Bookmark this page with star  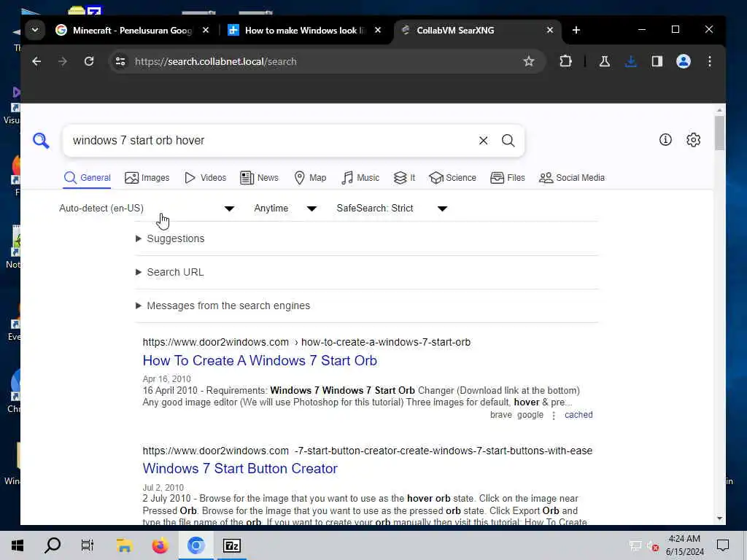pyautogui.click(x=529, y=61)
